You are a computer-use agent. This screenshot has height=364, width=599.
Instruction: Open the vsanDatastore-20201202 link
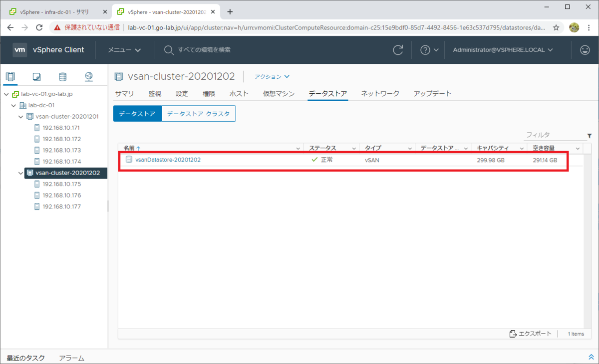168,160
